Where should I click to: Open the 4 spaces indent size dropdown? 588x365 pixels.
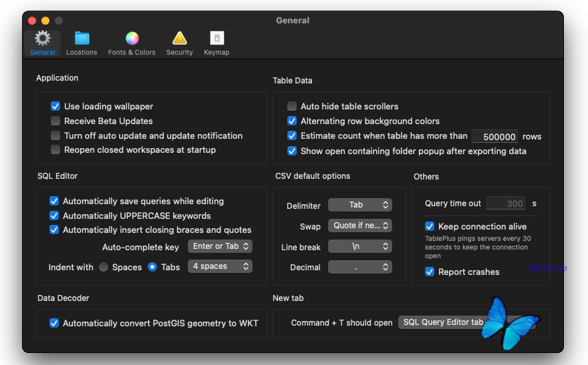tap(220, 266)
